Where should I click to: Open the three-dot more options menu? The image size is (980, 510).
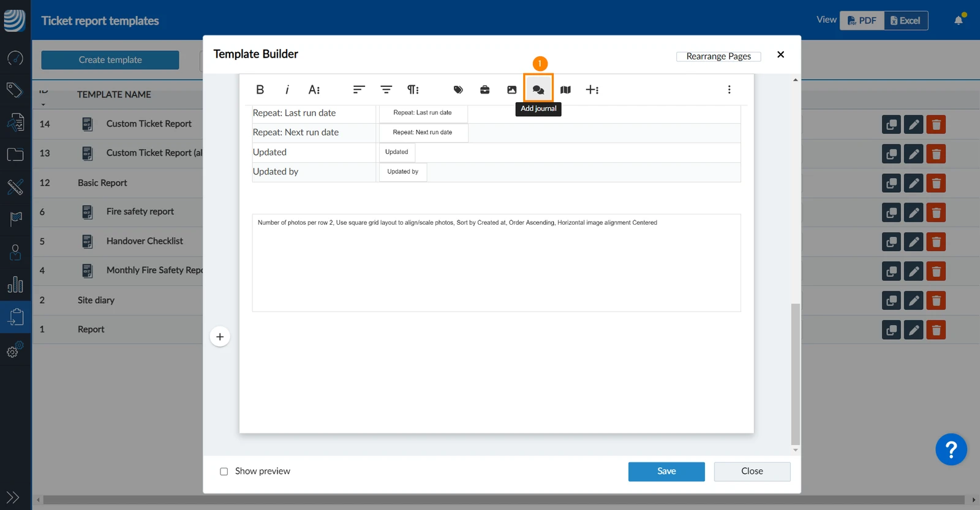729,89
